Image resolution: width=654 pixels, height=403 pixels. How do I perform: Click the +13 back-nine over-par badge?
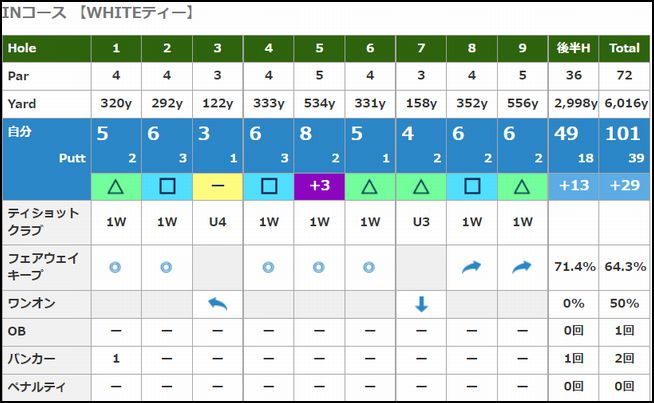573,185
